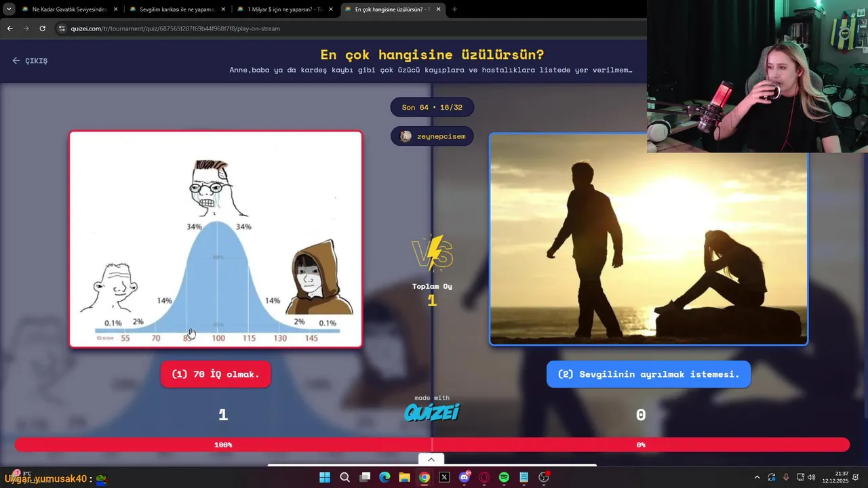Switch to the '1 Milyar $ için ne yaparsın?' tab
This screenshot has height=488, width=868.
click(x=284, y=9)
